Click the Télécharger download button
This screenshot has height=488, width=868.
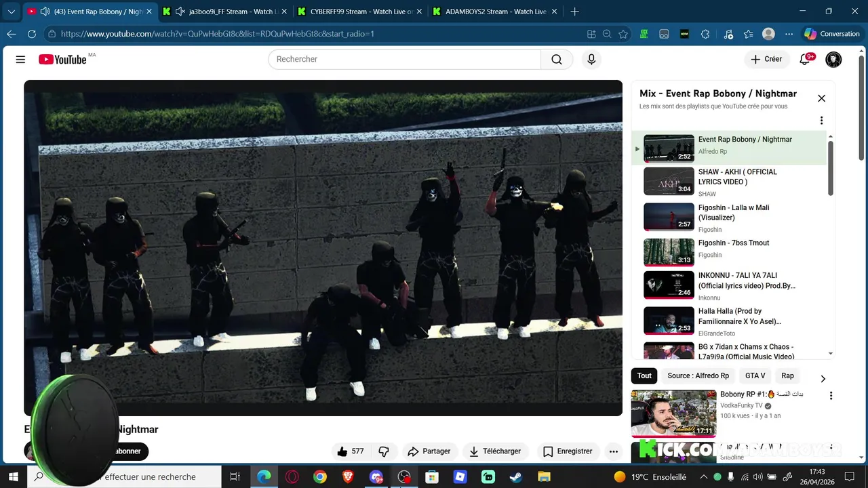click(x=495, y=451)
